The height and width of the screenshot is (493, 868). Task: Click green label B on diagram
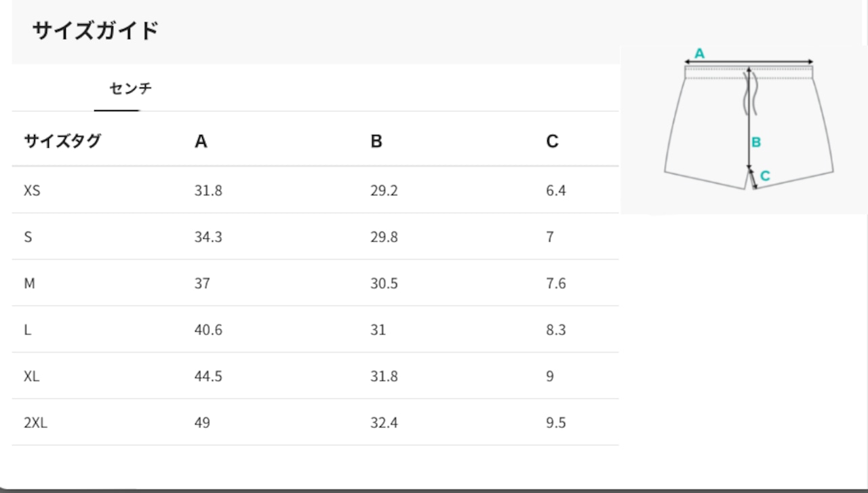coord(756,142)
